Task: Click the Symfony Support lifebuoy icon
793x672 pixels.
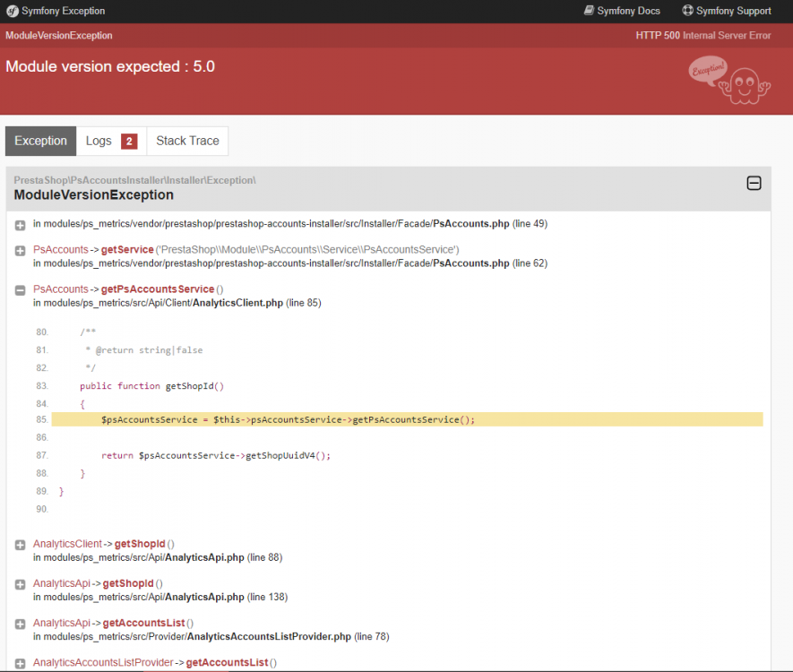Action: [x=687, y=10]
